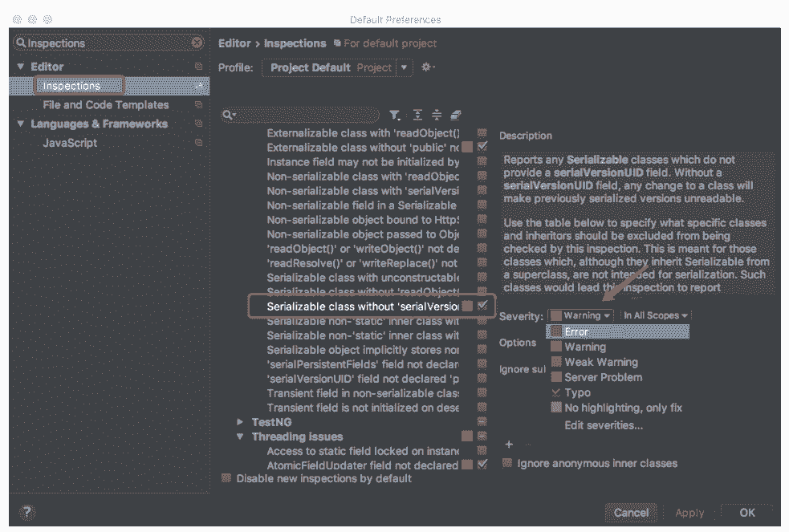This screenshot has height=532, width=789.
Task: Click the Expand All icon in inspections toolbar
Action: click(417, 116)
